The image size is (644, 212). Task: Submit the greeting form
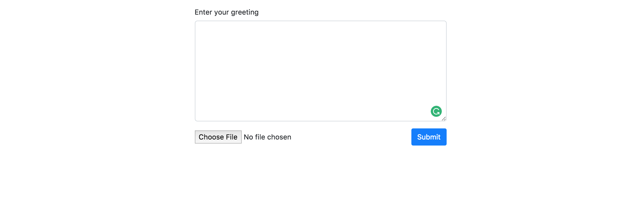coord(429,137)
